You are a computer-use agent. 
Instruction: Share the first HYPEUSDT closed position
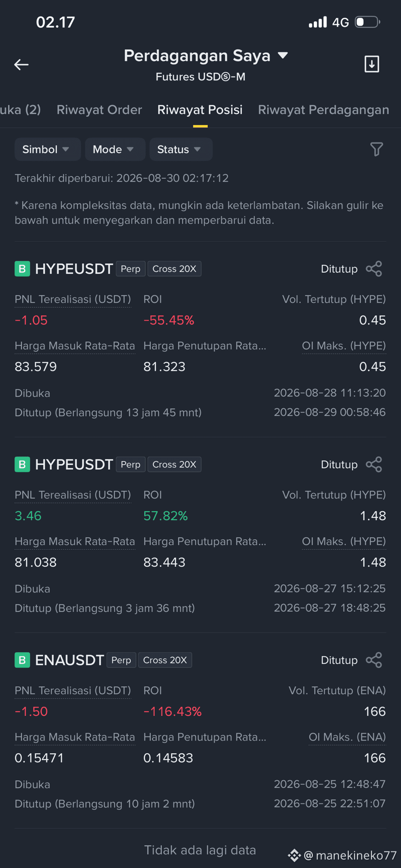click(374, 269)
